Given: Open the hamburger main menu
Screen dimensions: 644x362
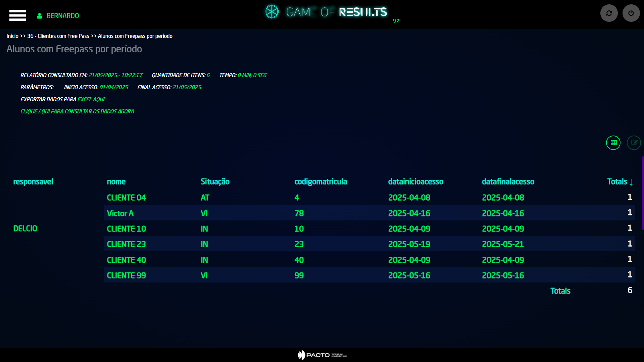Looking at the screenshot, I should [x=17, y=15].
